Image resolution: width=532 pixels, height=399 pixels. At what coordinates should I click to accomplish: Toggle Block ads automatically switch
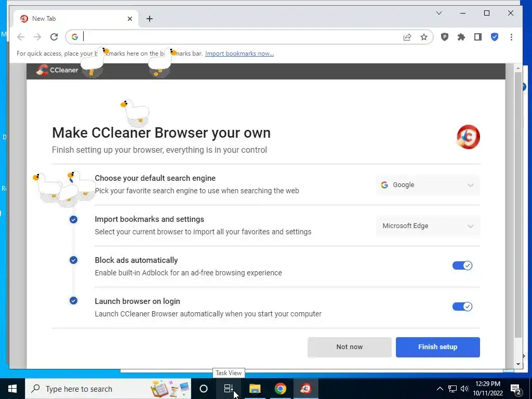point(462,265)
